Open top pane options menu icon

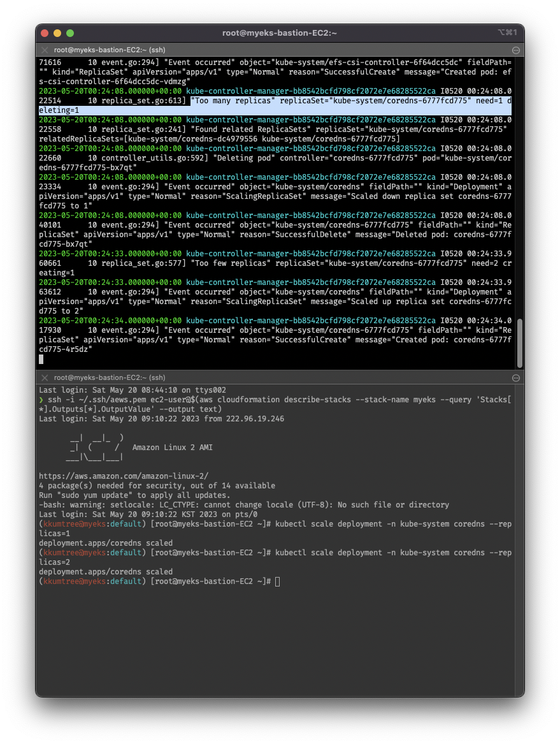(516, 50)
